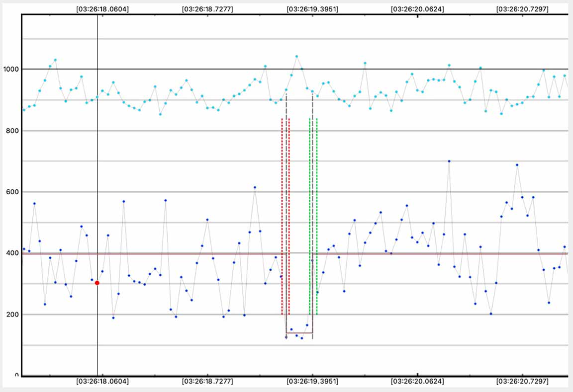Select the rightmost green dashed vertical line
Screen dimensions: 573x392
click(317, 216)
